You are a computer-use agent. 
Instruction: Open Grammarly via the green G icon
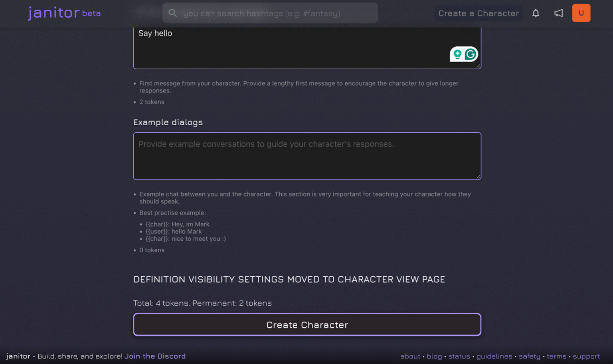pyautogui.click(x=471, y=54)
